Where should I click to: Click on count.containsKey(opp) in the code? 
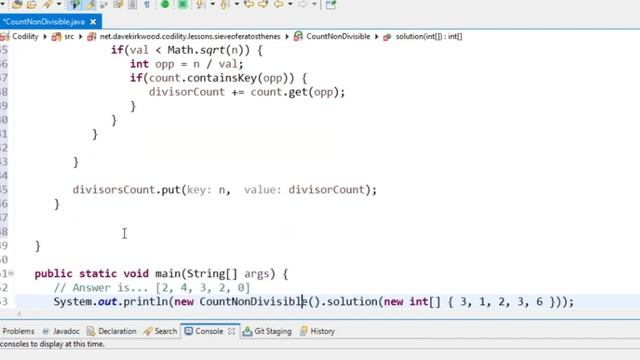click(221, 78)
